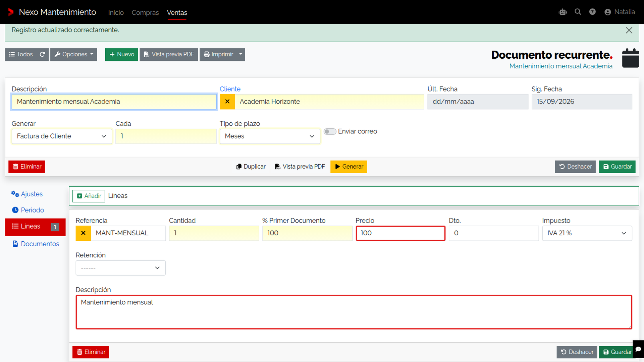Focus the main Descripción input field
644x362 pixels.
tap(114, 102)
